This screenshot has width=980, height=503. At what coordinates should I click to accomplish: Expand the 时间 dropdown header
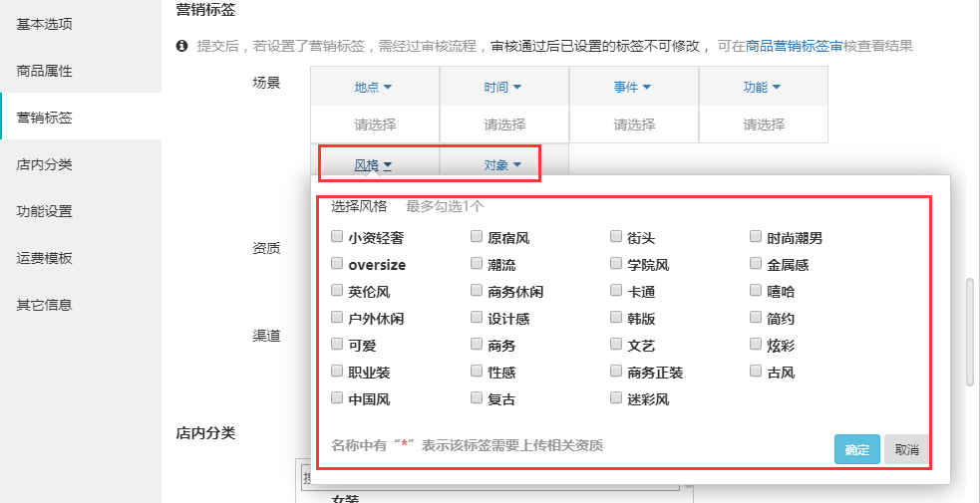pyautogui.click(x=503, y=87)
